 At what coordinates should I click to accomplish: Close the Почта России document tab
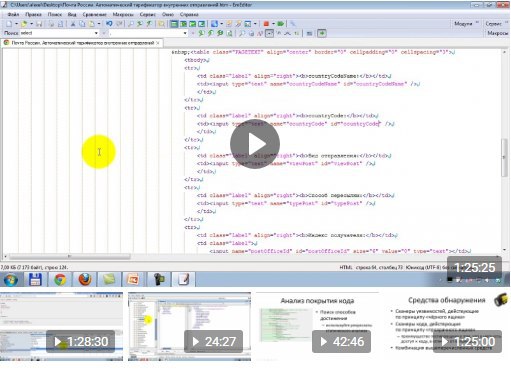158,43
